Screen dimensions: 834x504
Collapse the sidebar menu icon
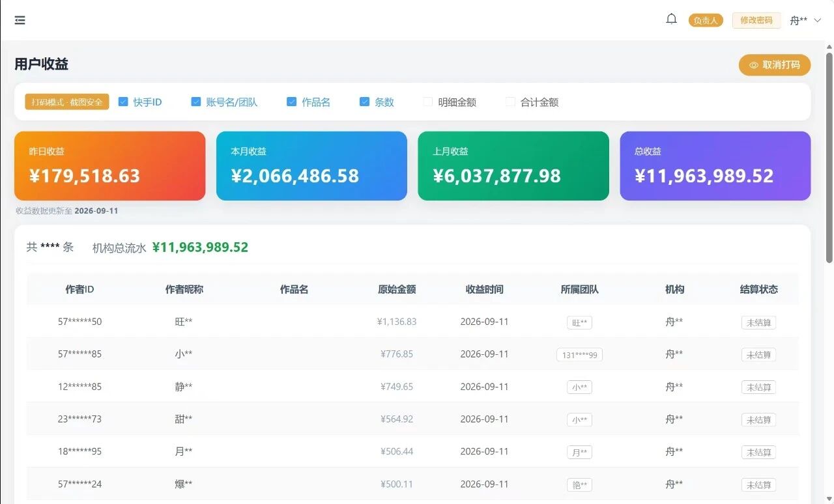20,20
